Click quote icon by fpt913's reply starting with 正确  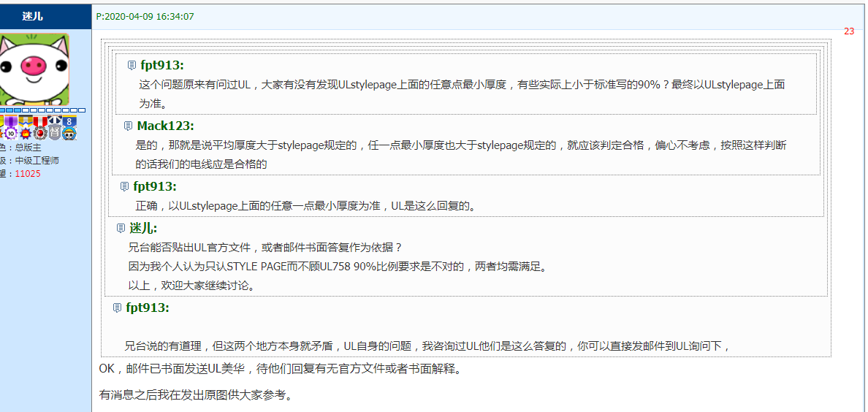coord(124,187)
